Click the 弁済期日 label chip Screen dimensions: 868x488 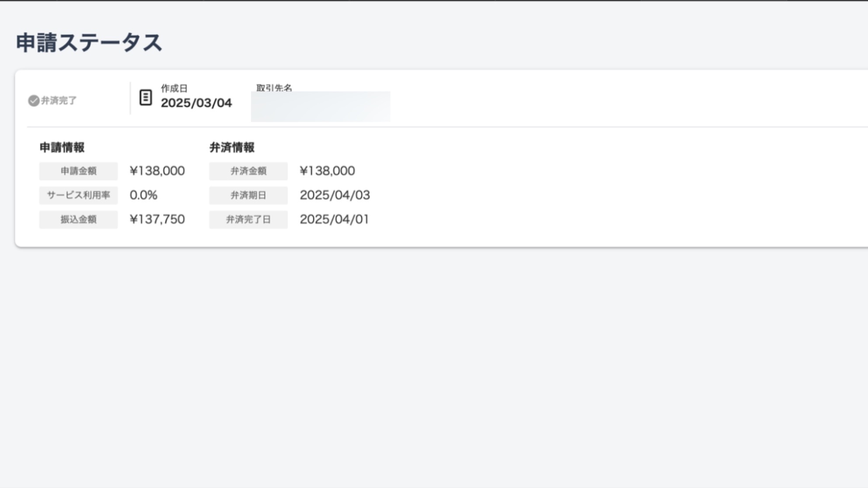pyautogui.click(x=248, y=195)
